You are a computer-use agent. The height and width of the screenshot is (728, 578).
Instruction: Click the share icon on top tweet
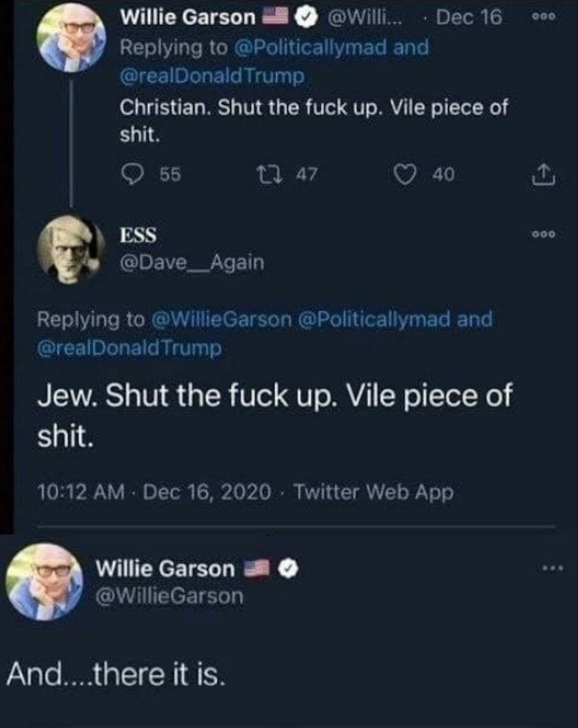544,174
